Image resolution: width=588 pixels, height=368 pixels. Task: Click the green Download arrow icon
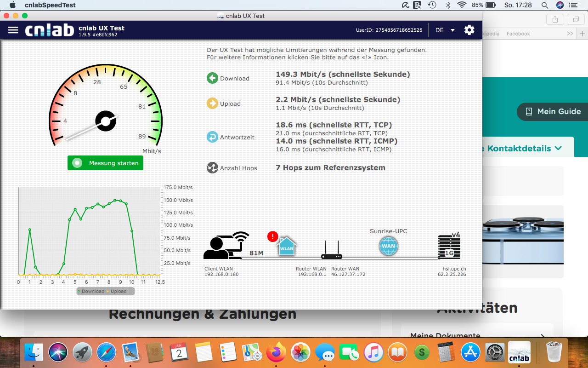[x=212, y=78]
